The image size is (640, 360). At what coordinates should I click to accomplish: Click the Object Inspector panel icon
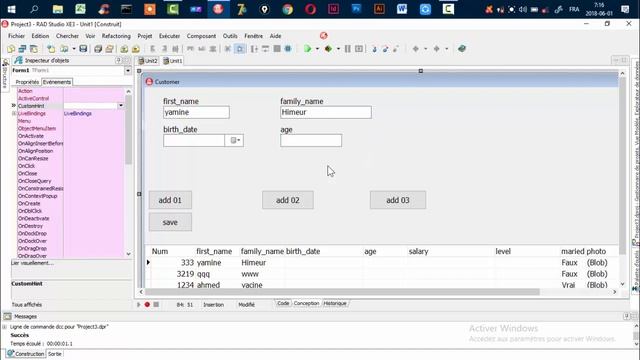(18, 60)
